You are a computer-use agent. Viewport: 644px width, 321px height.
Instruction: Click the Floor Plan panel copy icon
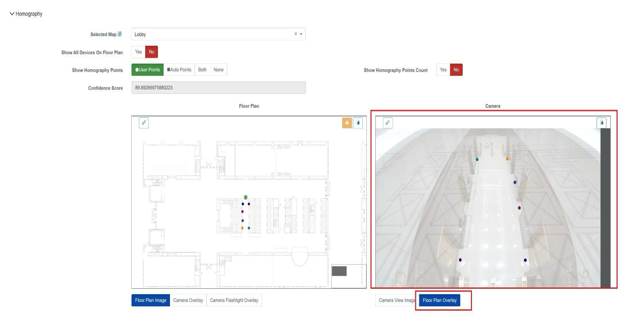pyautogui.click(x=358, y=123)
